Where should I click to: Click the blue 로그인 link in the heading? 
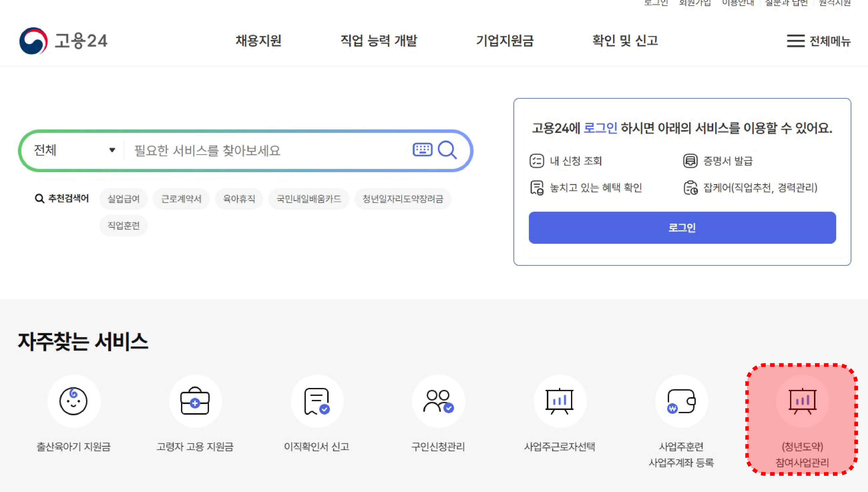point(600,128)
